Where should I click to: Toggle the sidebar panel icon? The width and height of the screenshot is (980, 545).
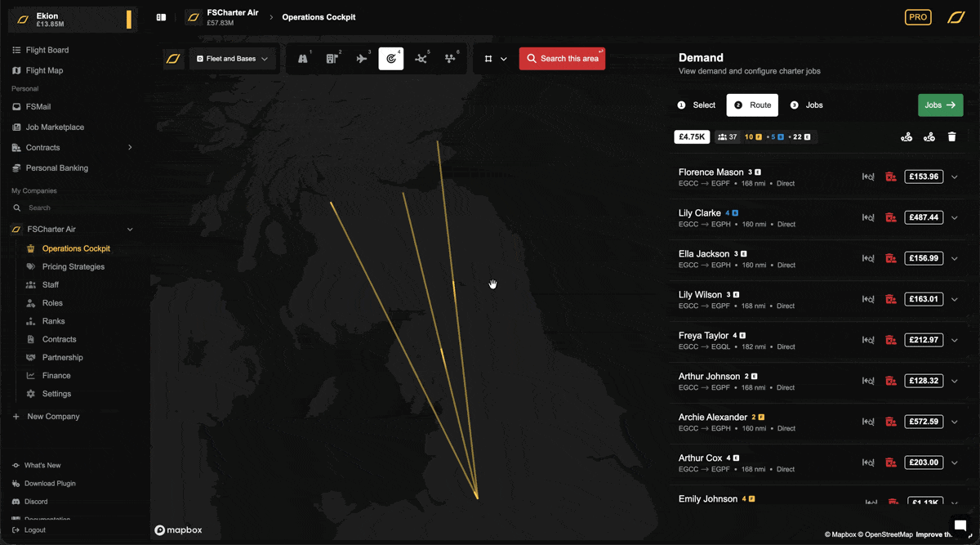162,17
